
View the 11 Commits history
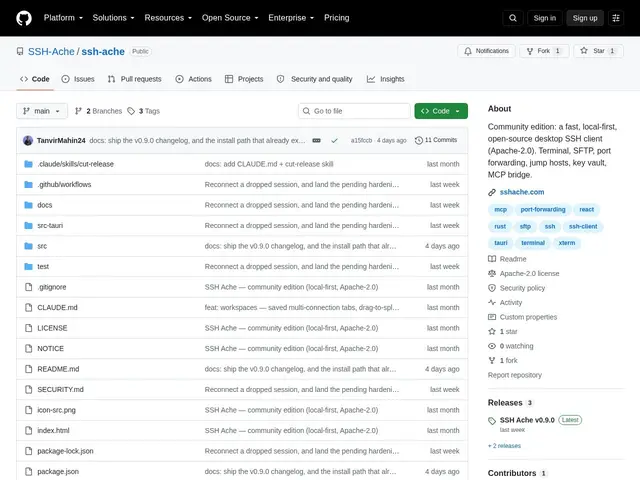[x=436, y=140]
